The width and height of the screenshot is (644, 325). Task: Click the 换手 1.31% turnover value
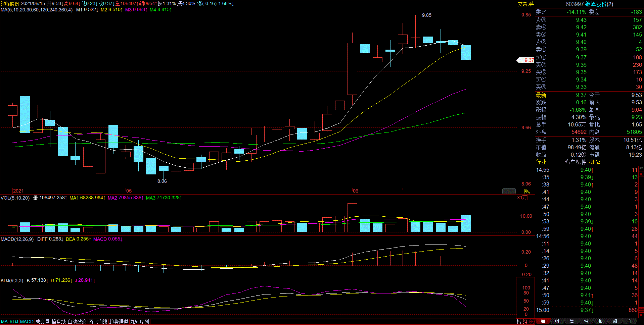[x=579, y=140]
